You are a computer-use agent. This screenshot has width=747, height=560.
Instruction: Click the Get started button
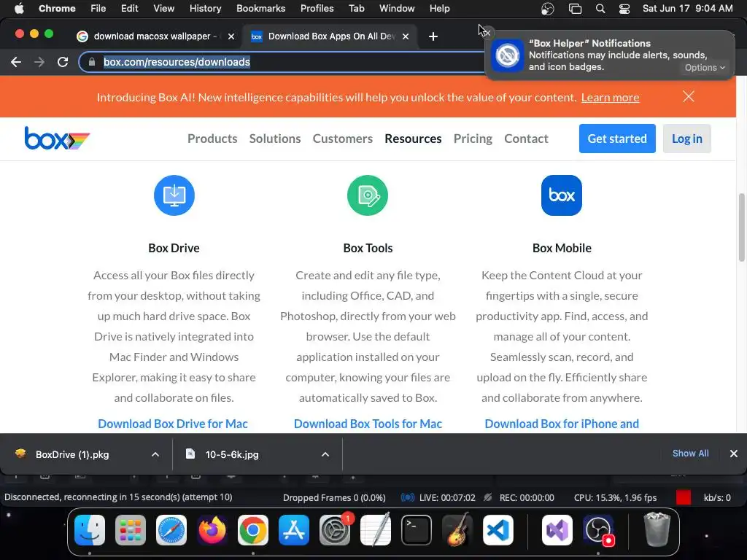(x=617, y=139)
